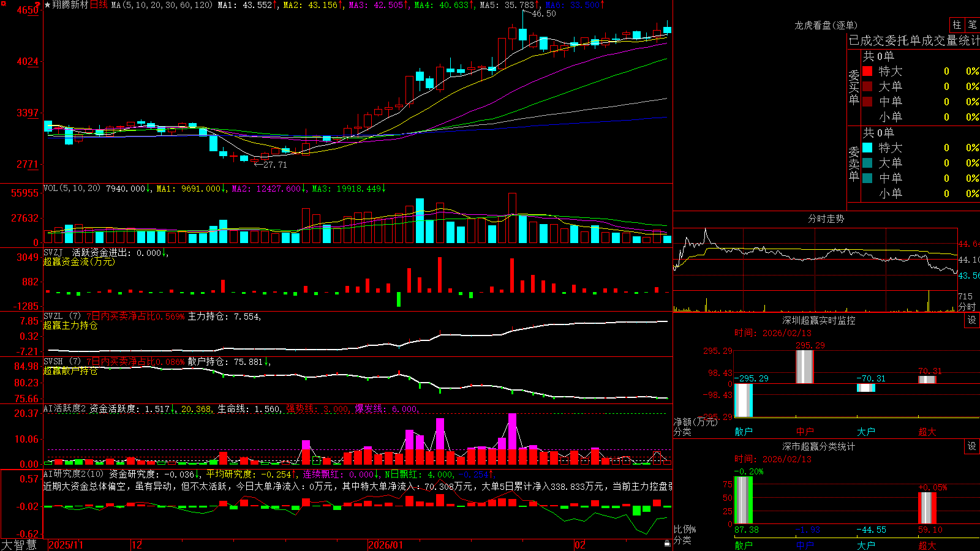The width and height of the screenshot is (980, 551).
Task: Click the 超赢资金流(万元) label
Action: (x=79, y=261)
